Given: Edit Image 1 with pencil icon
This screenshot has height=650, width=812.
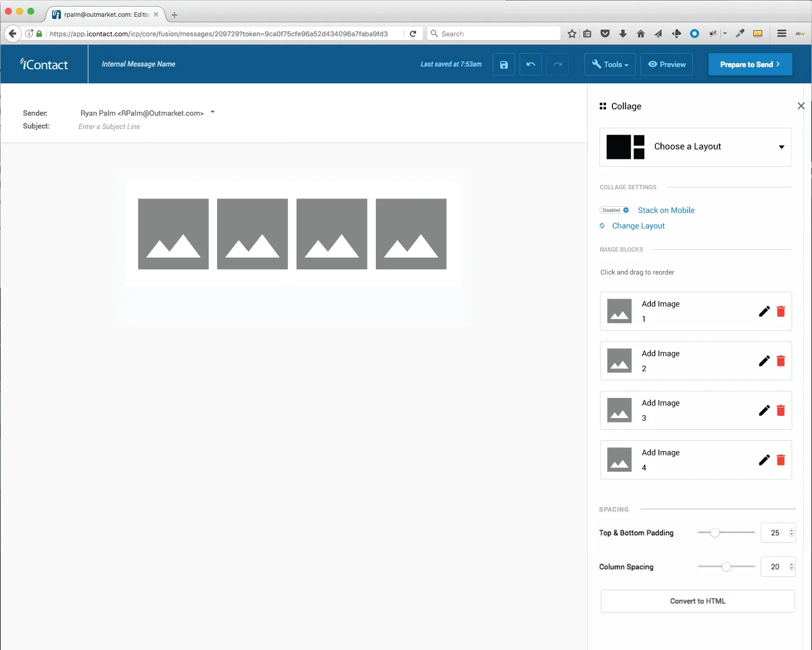Looking at the screenshot, I should 764,311.
